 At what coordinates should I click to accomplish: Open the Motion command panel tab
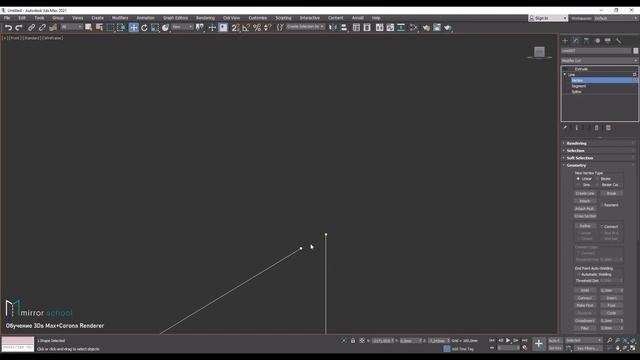(x=597, y=41)
